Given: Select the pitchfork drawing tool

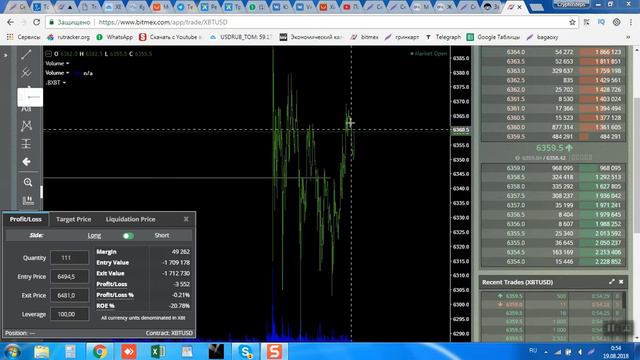Looking at the screenshot, I should coord(26,72).
